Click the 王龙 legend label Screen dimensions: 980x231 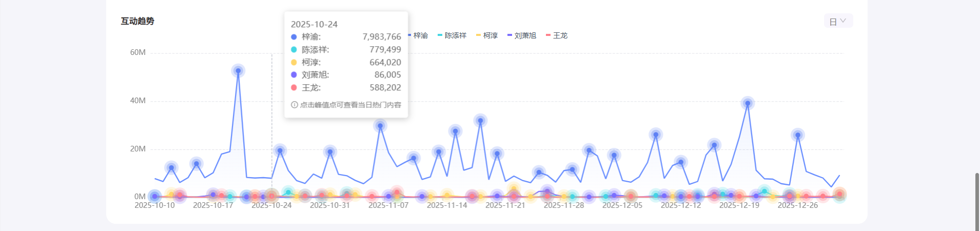pos(560,35)
